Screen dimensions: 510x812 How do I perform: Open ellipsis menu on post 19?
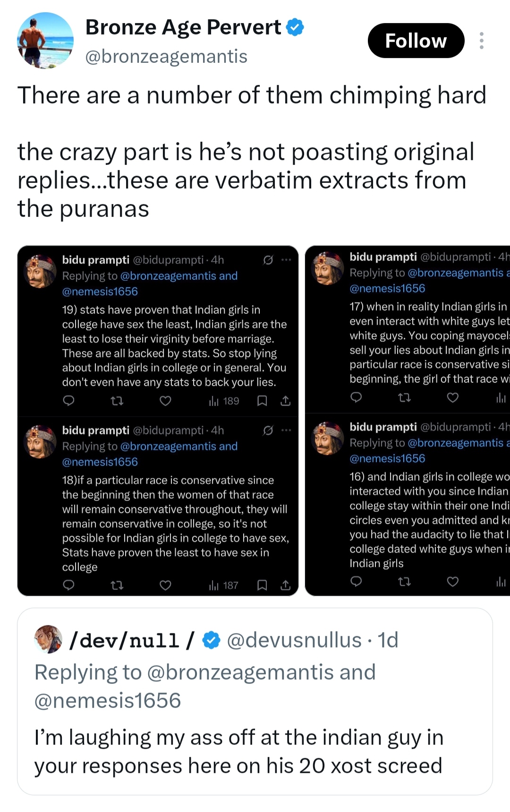(286, 259)
